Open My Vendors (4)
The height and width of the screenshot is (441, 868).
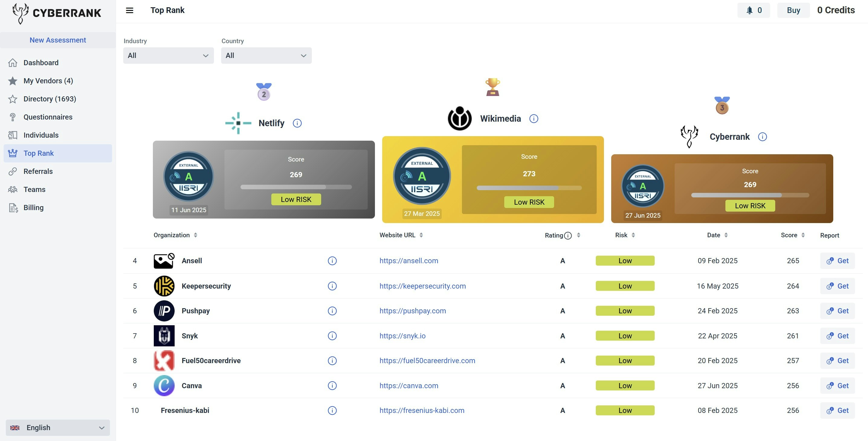58,81
